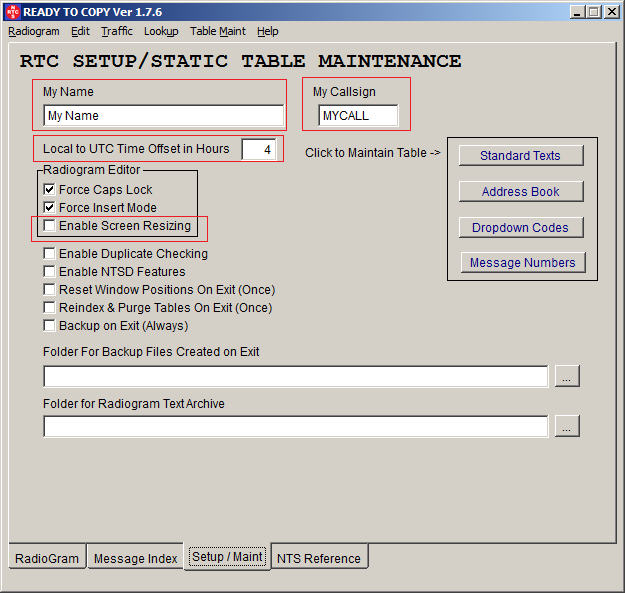Open the Radiogram menu

34,31
